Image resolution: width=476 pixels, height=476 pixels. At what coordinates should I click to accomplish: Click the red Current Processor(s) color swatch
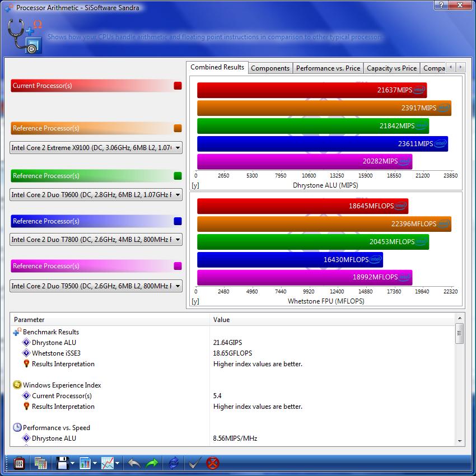178,86
